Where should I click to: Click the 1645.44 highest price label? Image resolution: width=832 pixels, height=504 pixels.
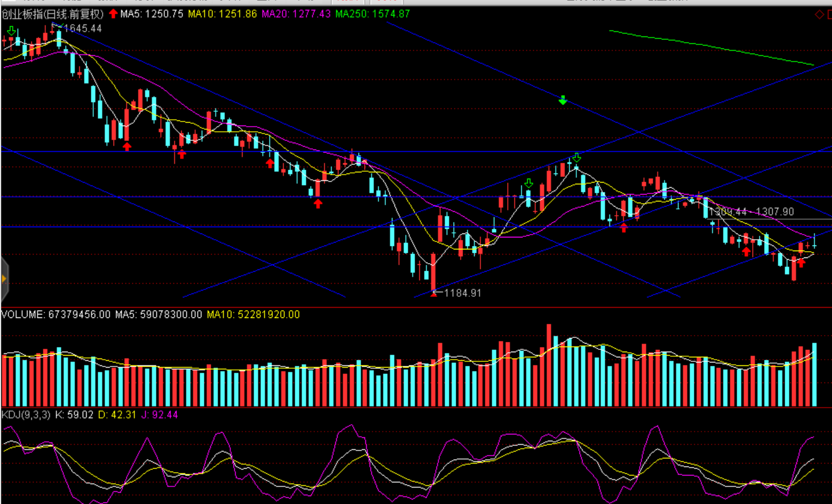click(x=83, y=29)
